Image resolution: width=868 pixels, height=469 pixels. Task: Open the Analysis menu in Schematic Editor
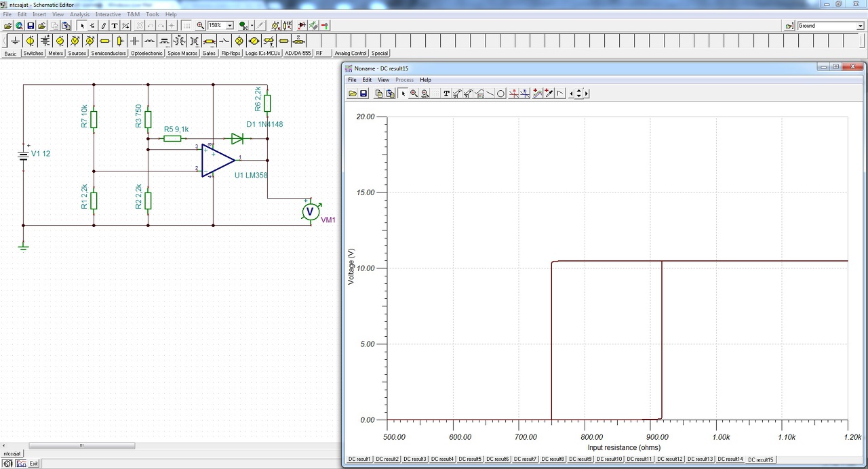79,14
